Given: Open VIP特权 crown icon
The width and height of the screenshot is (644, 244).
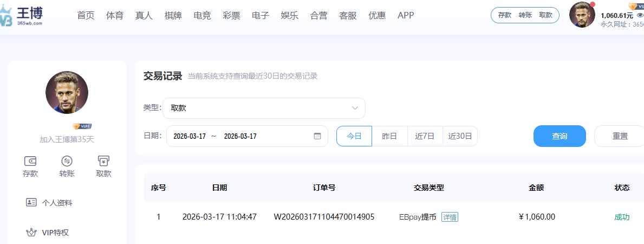Looking at the screenshot, I should (31, 232).
